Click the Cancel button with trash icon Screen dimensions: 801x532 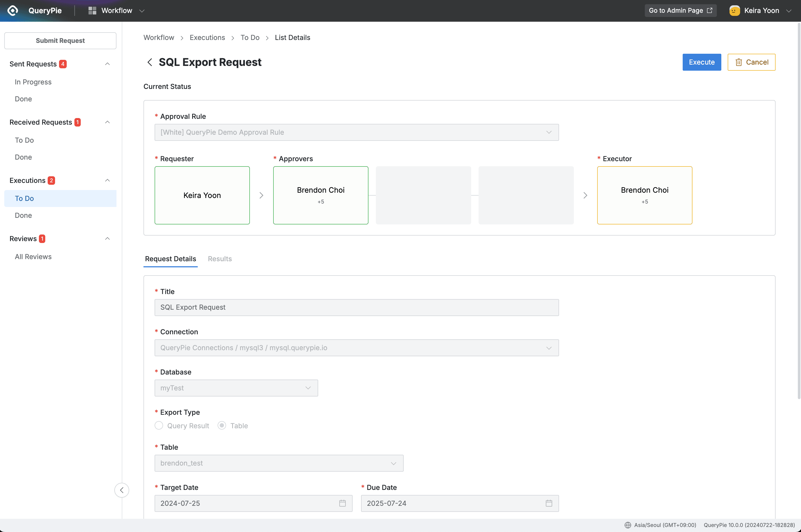751,62
